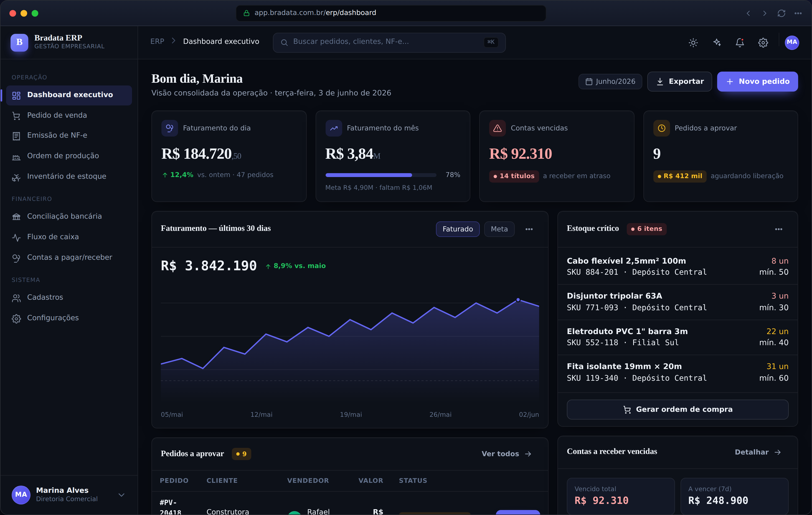
Task: Click the Bradata ERP logo icon
Action: click(19, 42)
